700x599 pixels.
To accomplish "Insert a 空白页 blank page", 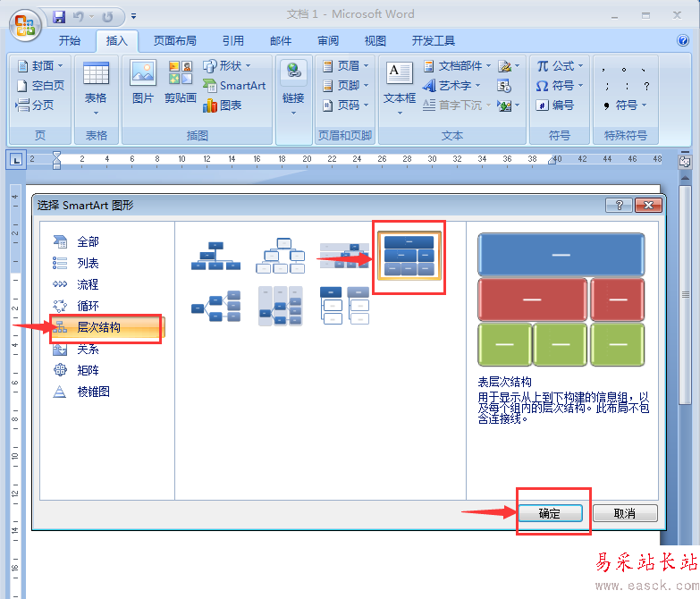I will click(x=40, y=85).
